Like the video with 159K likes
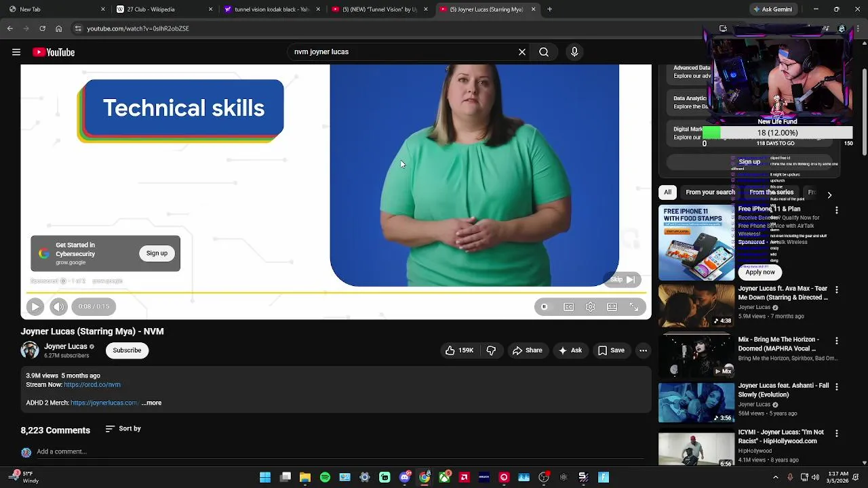The image size is (868, 488). 459,350
